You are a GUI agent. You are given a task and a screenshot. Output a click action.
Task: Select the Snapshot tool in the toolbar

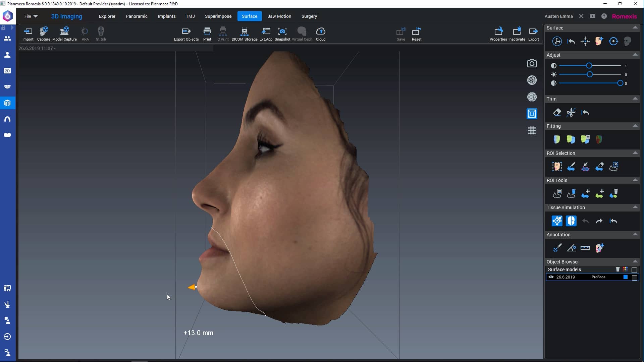pyautogui.click(x=282, y=33)
